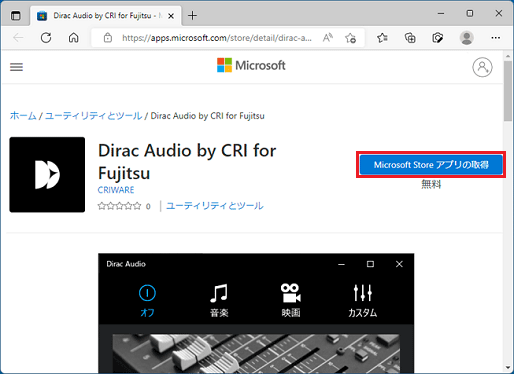The height and width of the screenshot is (374, 514).
Task: Go to ホーム breadcrumb link
Action: point(23,116)
